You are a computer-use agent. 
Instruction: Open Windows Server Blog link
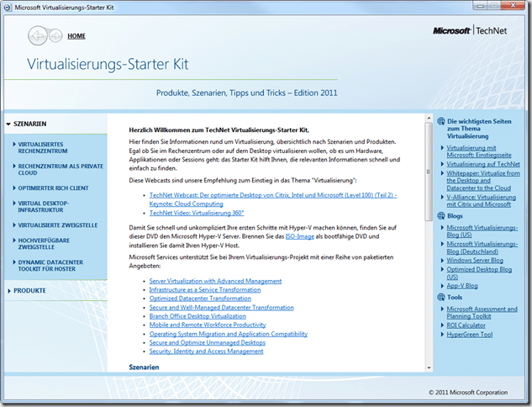475,261
